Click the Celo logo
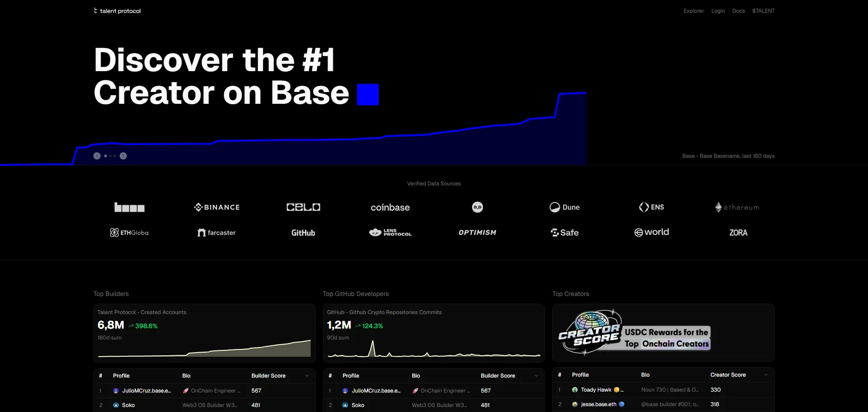 [x=303, y=207]
